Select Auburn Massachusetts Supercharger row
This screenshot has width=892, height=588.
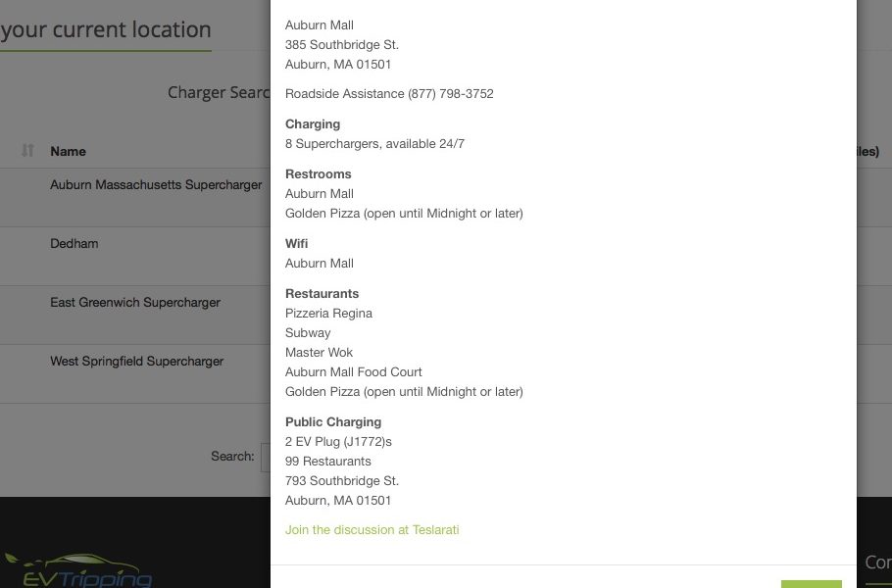(x=135, y=197)
